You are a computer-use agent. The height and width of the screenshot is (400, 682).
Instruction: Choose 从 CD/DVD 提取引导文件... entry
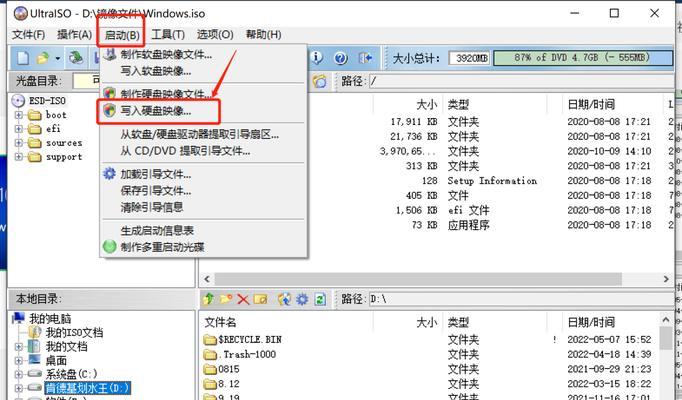pyautogui.click(x=204, y=151)
